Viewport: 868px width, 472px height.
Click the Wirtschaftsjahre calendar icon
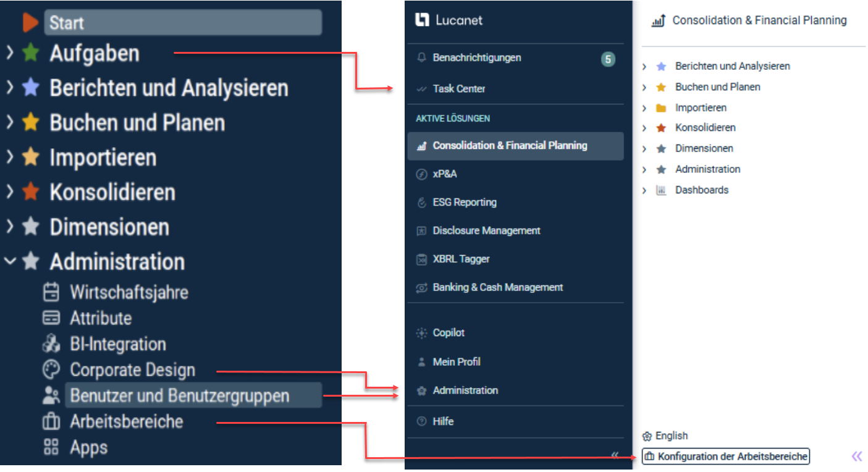pyautogui.click(x=51, y=292)
